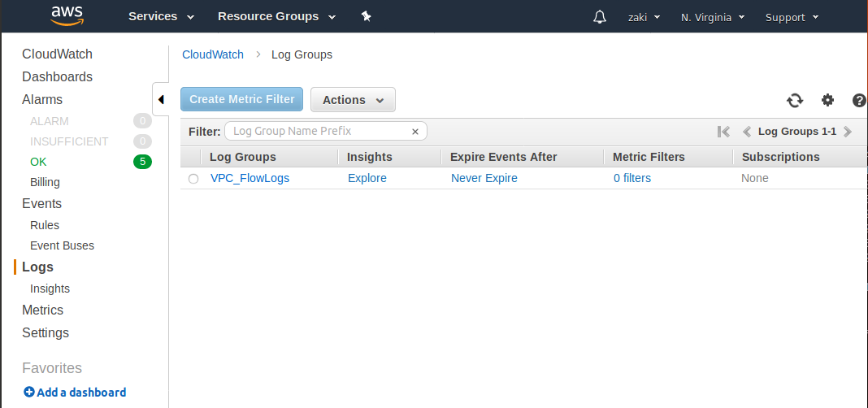Open the Actions dropdown
868x408 pixels.
(x=353, y=100)
